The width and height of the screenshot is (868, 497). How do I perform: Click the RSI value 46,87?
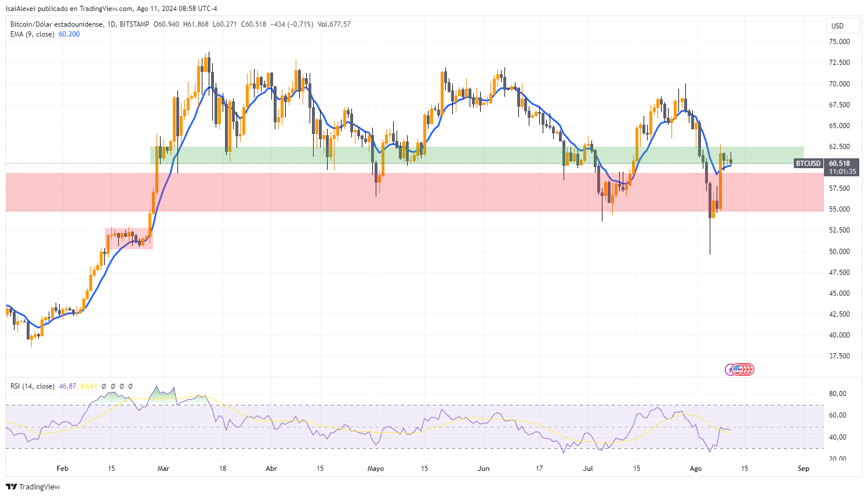click(68, 386)
